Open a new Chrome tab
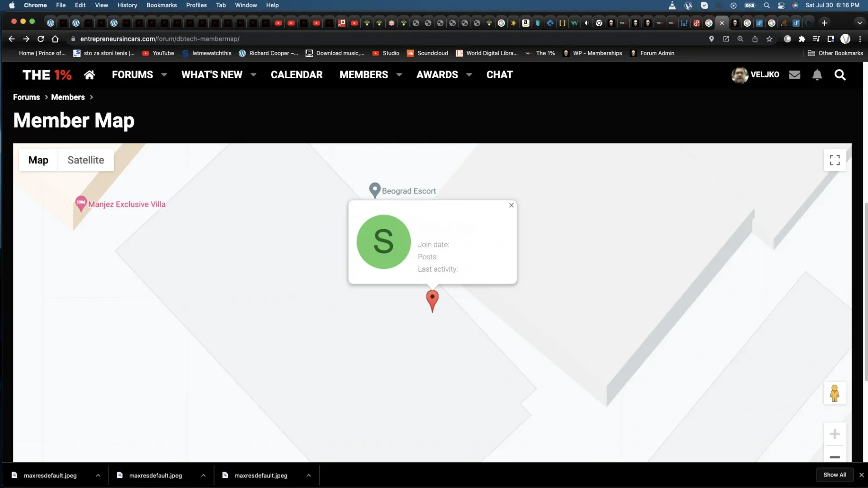868x488 pixels. [825, 23]
